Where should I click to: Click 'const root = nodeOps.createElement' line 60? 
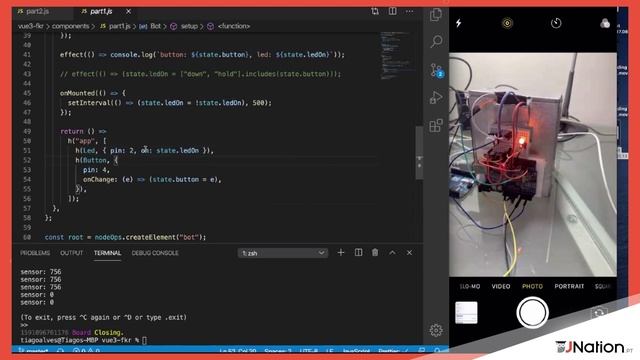tap(125, 237)
